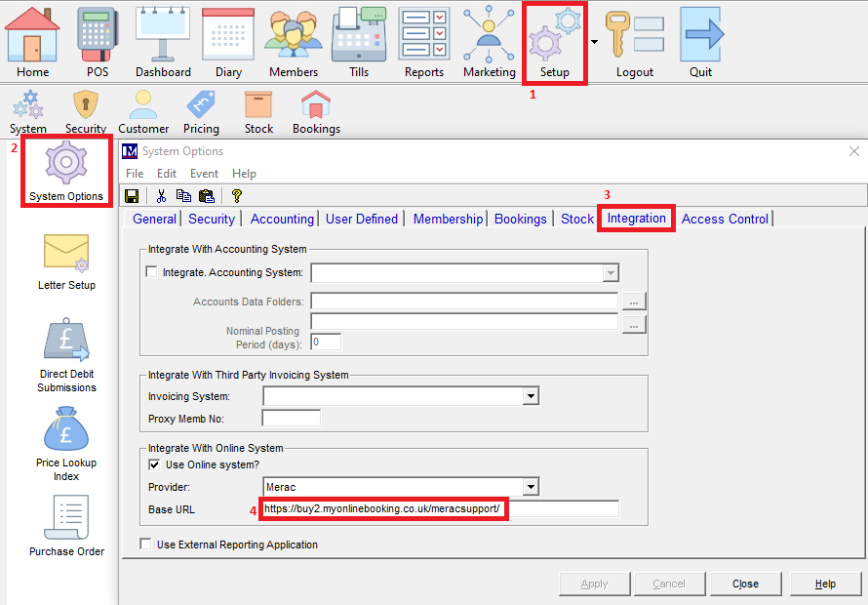Open Letter Setup in the sidebar
This screenshot has width=868, height=605.
point(66,262)
